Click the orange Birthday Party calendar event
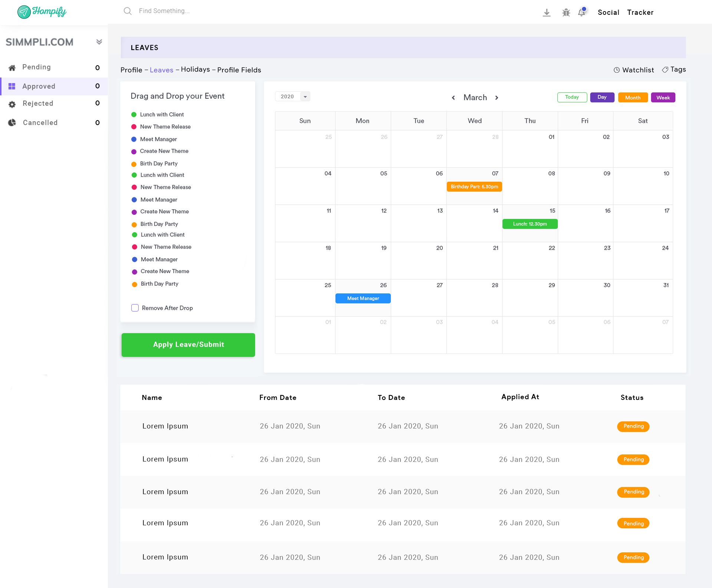The image size is (712, 588). pos(474,187)
